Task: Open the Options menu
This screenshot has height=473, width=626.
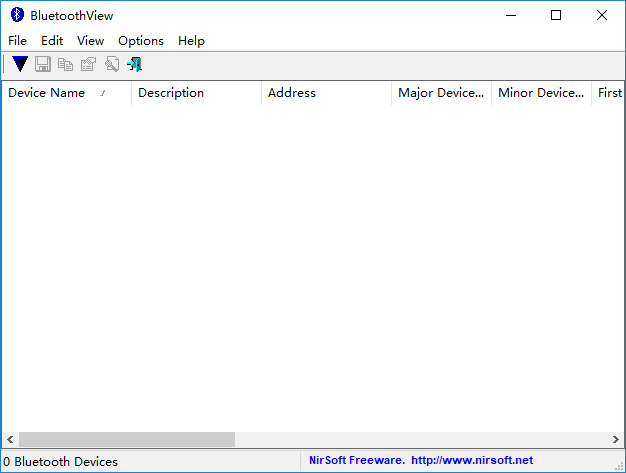Action: tap(141, 40)
